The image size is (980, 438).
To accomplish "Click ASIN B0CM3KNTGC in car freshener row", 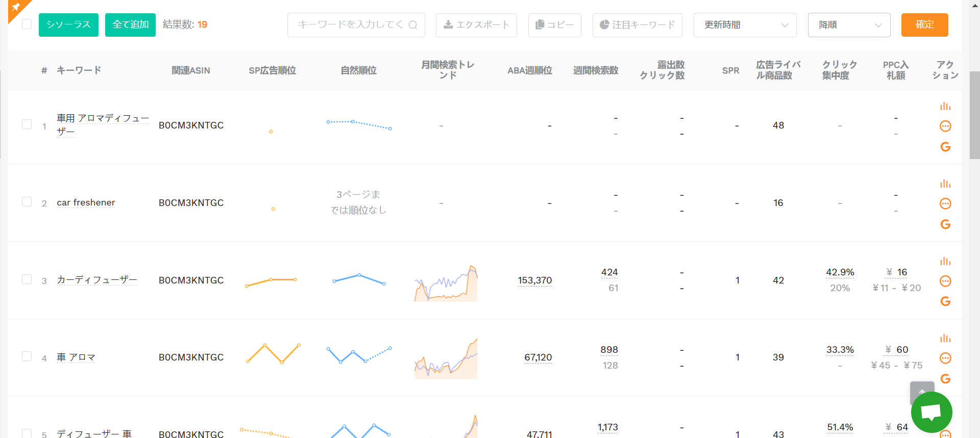I will [191, 203].
